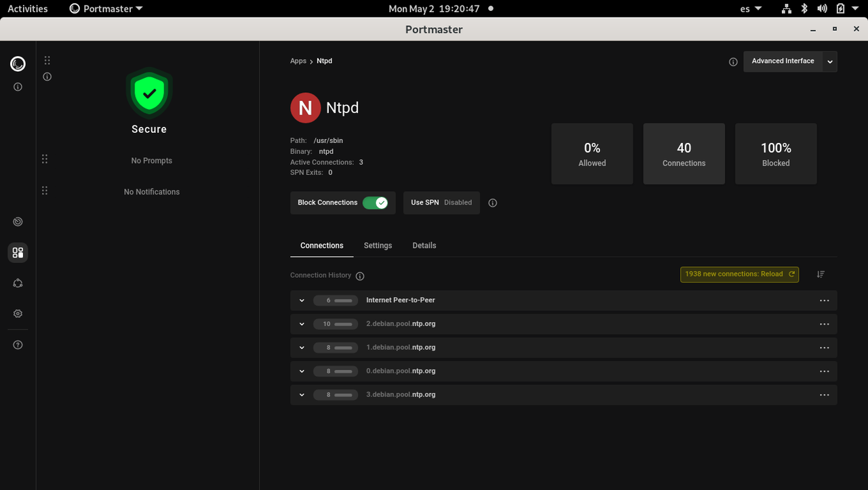
Task: Open the Apps grid icon in sidebar
Action: (18, 253)
